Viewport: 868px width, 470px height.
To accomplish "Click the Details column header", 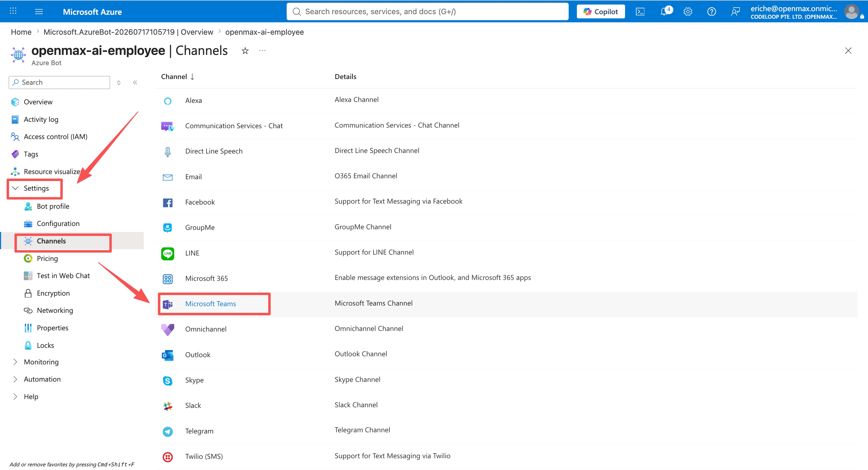I will point(345,77).
